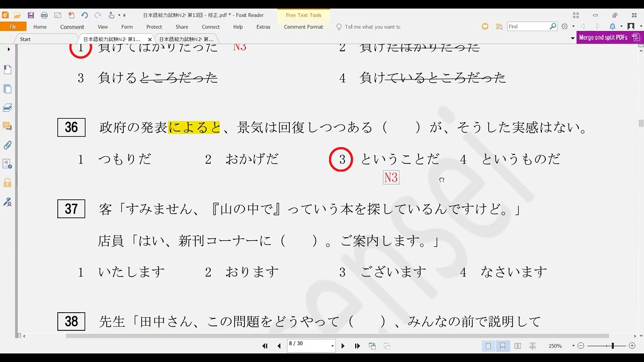Open the Connected PDF pen panel icon
Screen dimensions: 644x362
pos(8,202)
